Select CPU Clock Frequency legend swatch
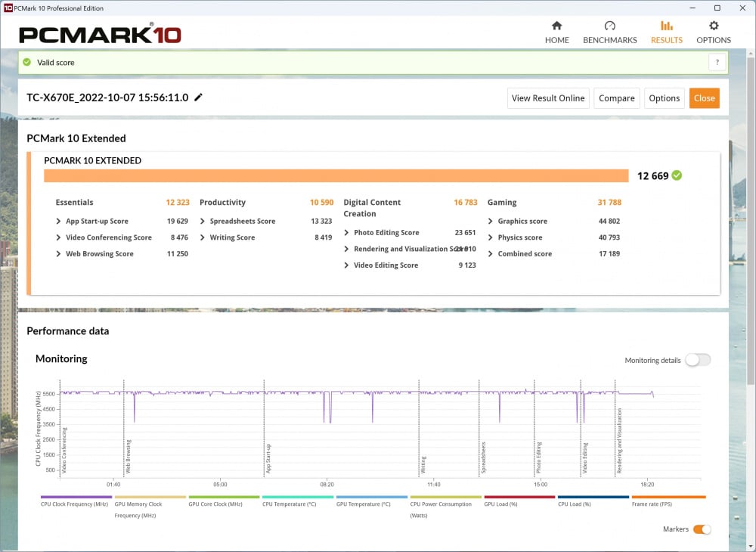 pos(76,497)
